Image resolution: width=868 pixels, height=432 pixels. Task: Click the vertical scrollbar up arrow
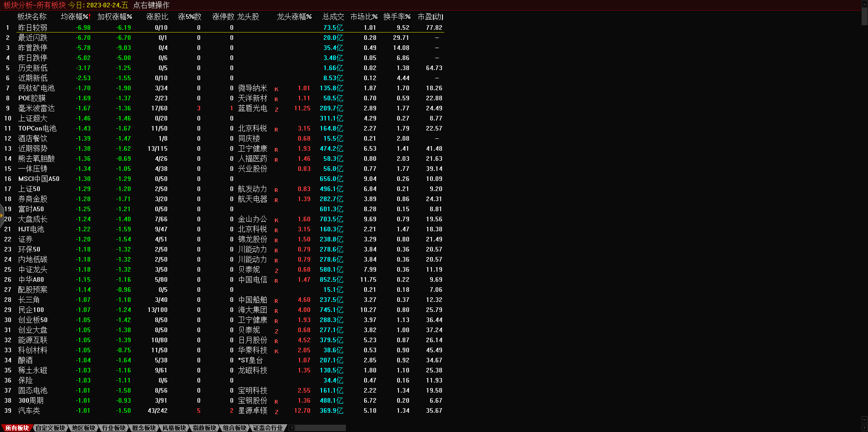coord(864,3)
